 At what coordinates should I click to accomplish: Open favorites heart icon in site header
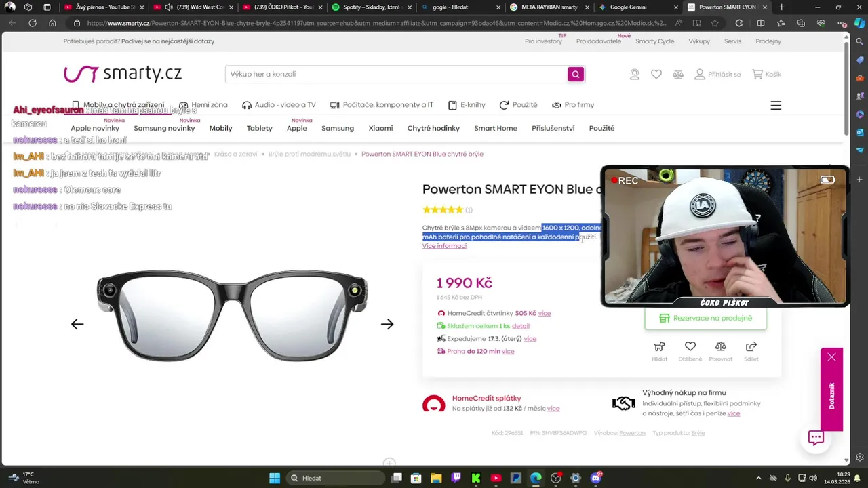[x=656, y=75]
